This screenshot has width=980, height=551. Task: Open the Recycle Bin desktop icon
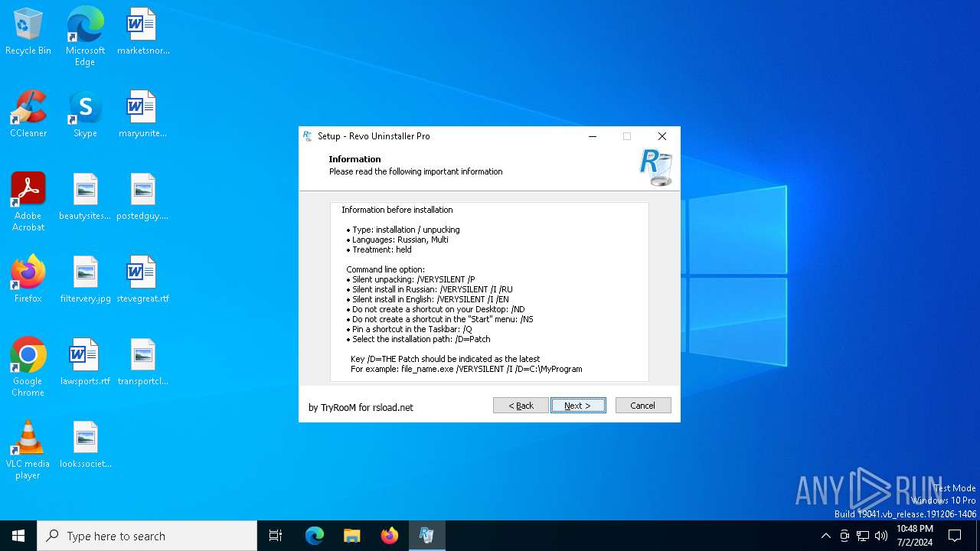pyautogui.click(x=28, y=31)
